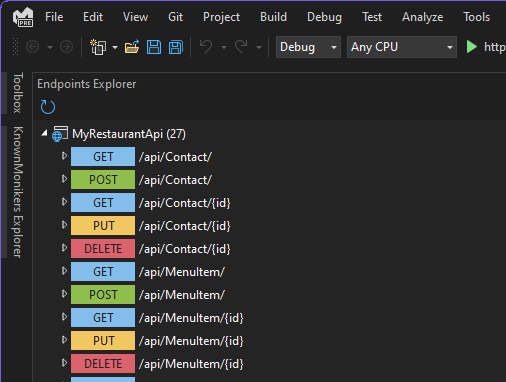Open the Test menu
This screenshot has height=382, width=506.
pos(372,17)
